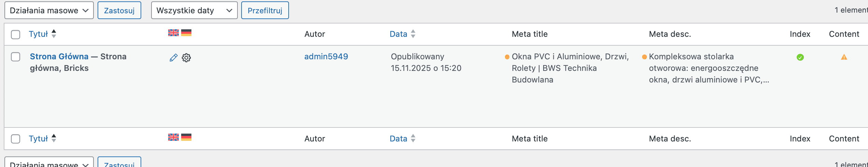This screenshot has width=868, height=167.
Task: Click the UK flag in header row
Action: pos(173,33)
